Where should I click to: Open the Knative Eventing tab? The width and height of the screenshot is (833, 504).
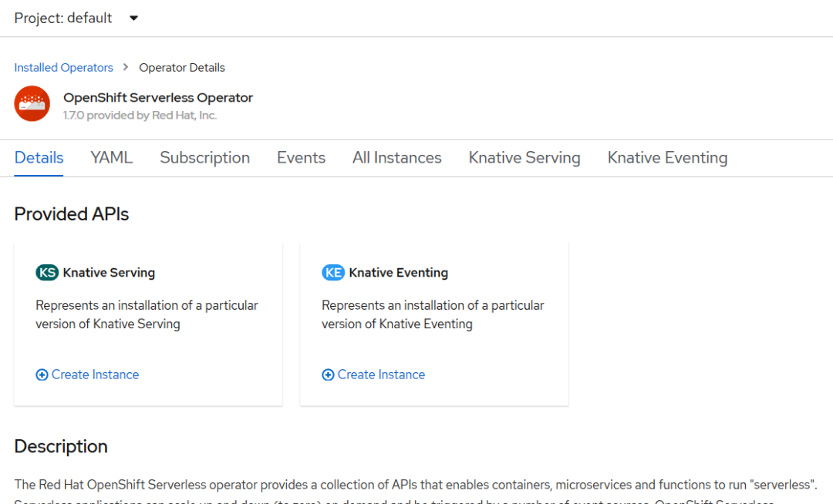point(667,157)
